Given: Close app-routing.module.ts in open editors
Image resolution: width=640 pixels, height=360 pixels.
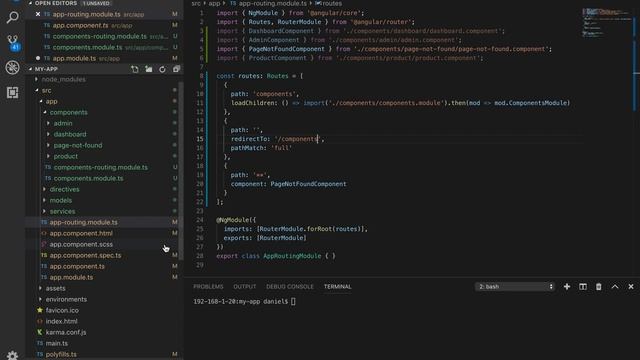Looking at the screenshot, I should click(x=38, y=14).
